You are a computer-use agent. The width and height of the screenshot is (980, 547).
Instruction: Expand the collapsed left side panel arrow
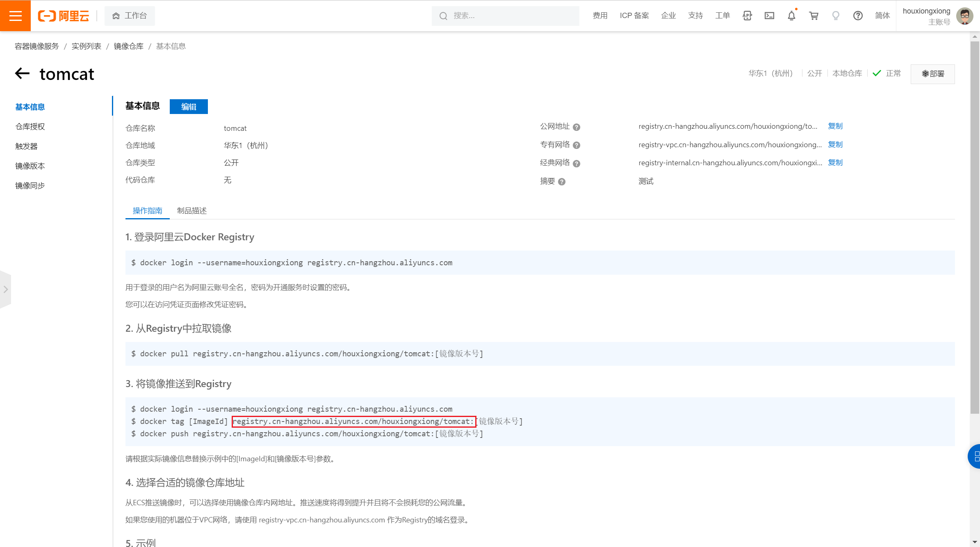[x=5, y=289]
